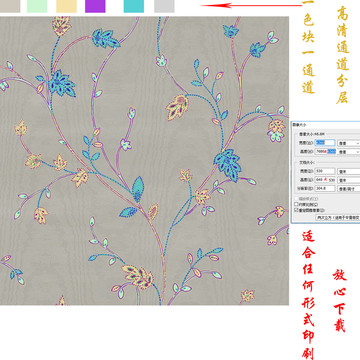Click the floral pattern preview image
The height and width of the screenshot is (360, 360).
tap(144, 161)
